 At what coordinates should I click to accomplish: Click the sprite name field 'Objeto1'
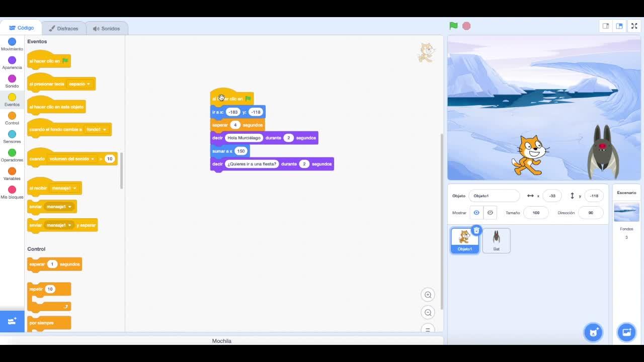[x=494, y=196]
